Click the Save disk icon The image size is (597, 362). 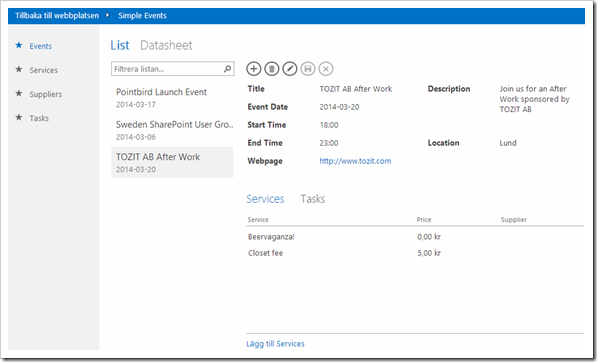(x=308, y=69)
